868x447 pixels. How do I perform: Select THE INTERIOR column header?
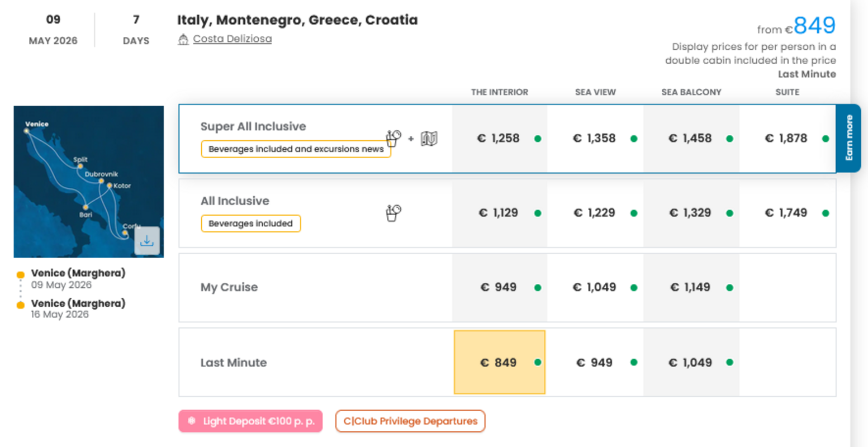499,92
